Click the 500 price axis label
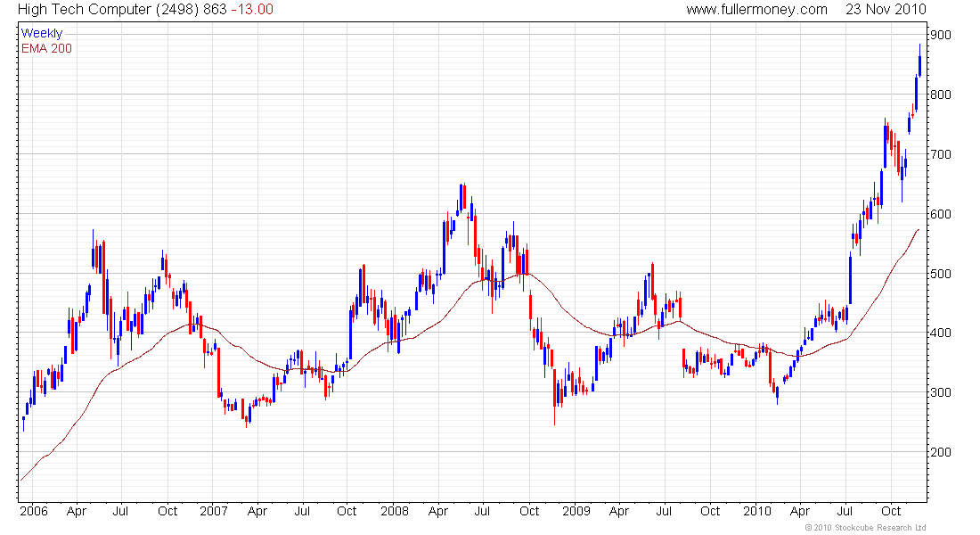This screenshot has width=980, height=535. [941, 274]
